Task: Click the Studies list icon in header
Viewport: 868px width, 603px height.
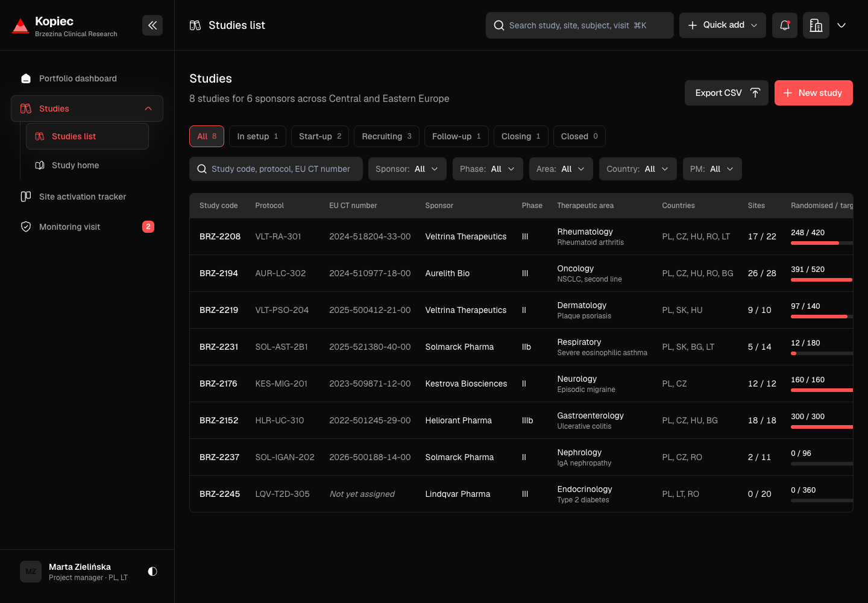Action: [x=195, y=25]
